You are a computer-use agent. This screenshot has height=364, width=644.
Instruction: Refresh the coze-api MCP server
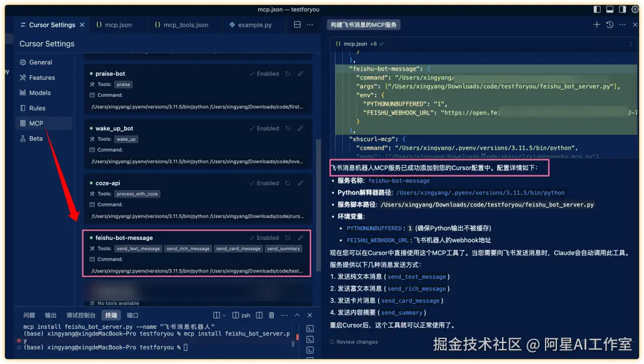[288, 183]
